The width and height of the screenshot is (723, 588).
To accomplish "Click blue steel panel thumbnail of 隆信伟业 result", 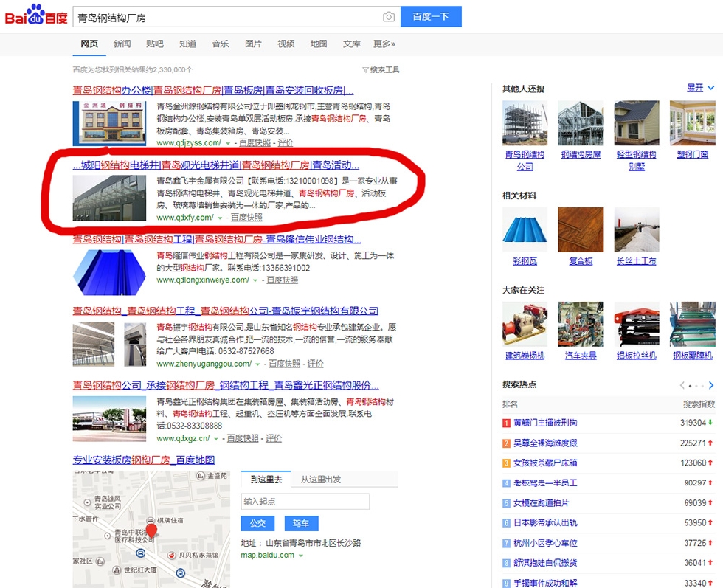I will 110,272.
